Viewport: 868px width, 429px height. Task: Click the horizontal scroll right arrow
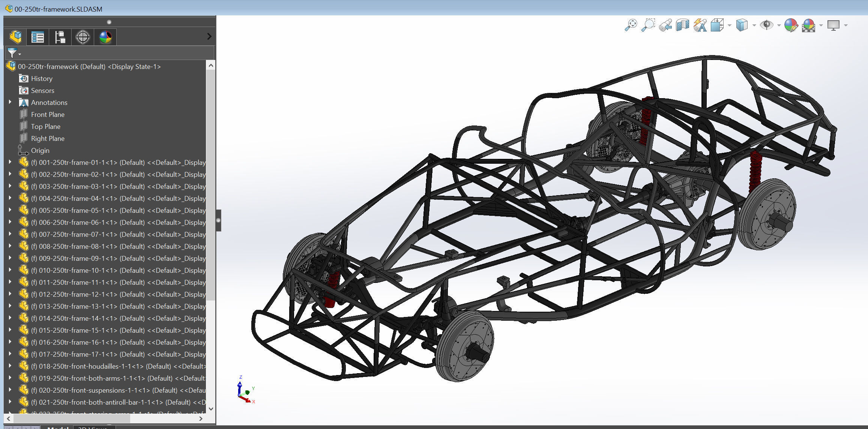point(201,419)
